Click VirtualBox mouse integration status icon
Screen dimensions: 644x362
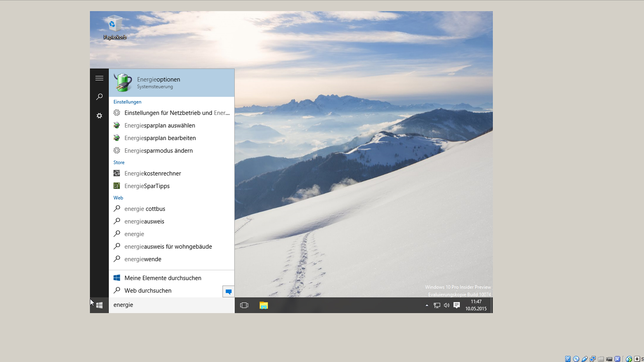[x=629, y=359]
